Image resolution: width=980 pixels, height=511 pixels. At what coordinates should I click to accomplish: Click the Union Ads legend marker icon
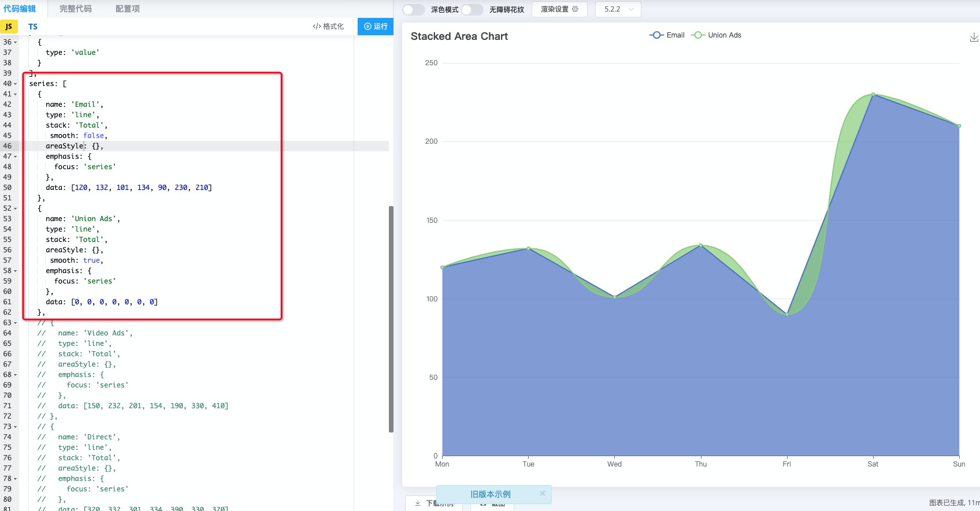698,35
